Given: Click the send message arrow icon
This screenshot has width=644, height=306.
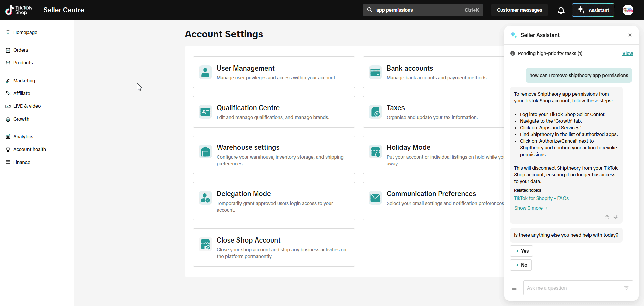Looking at the screenshot, I should coord(626,288).
